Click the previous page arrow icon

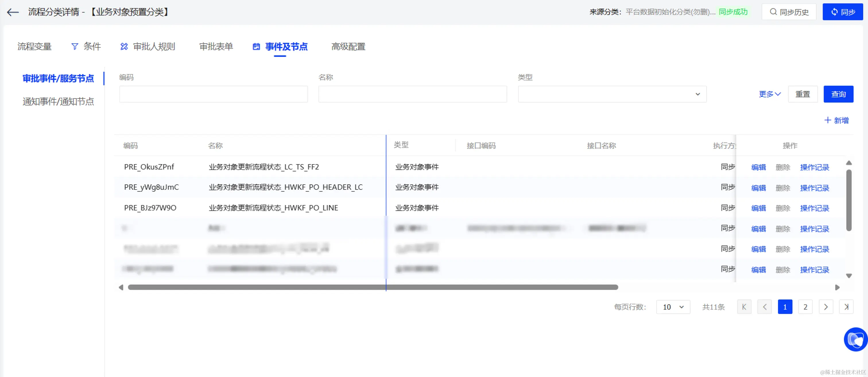click(x=764, y=307)
